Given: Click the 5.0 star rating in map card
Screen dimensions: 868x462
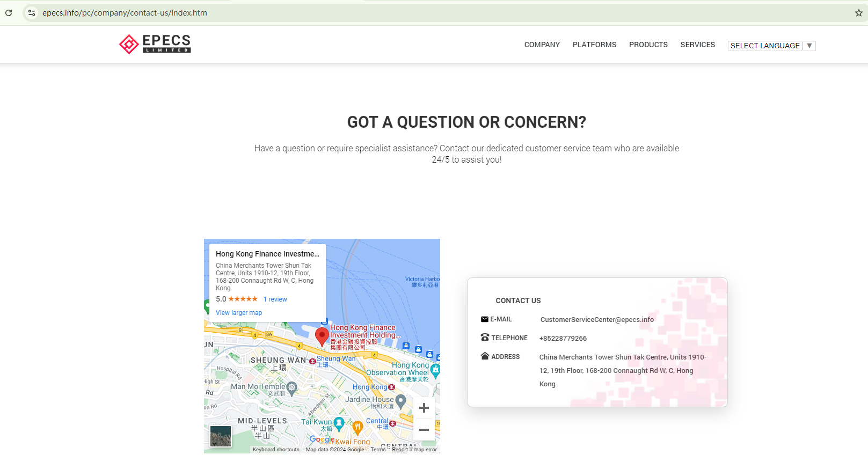Looking at the screenshot, I should click(237, 299).
